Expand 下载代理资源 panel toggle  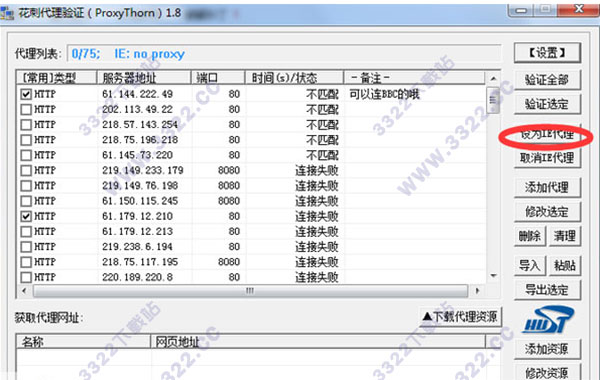(460, 317)
